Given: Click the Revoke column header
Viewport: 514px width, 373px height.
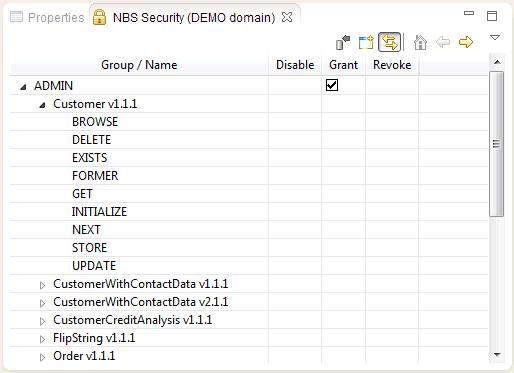Looking at the screenshot, I should coord(392,65).
